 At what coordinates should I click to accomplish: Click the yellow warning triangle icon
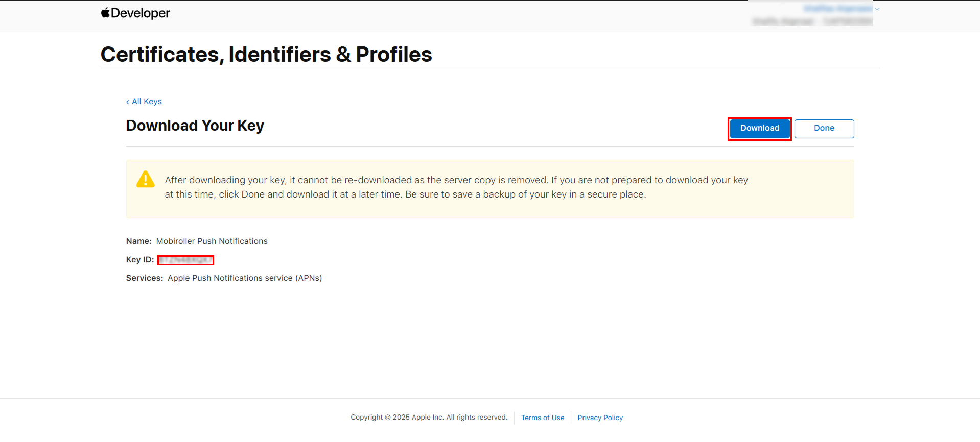[x=146, y=180]
